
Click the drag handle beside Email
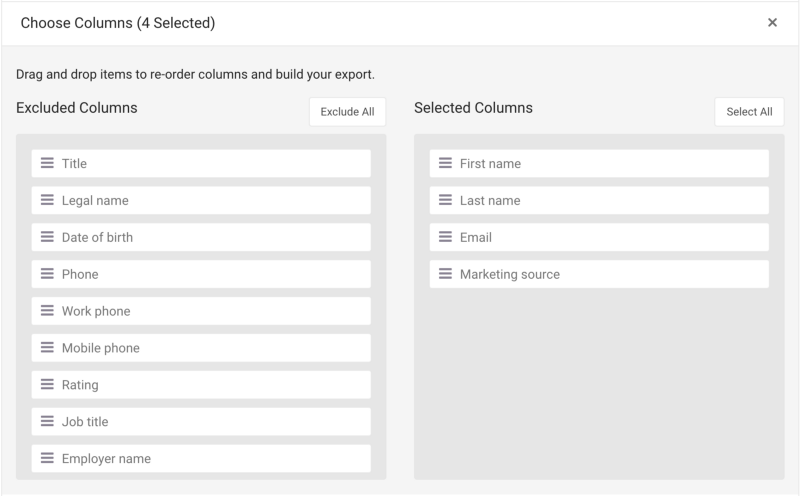click(445, 237)
